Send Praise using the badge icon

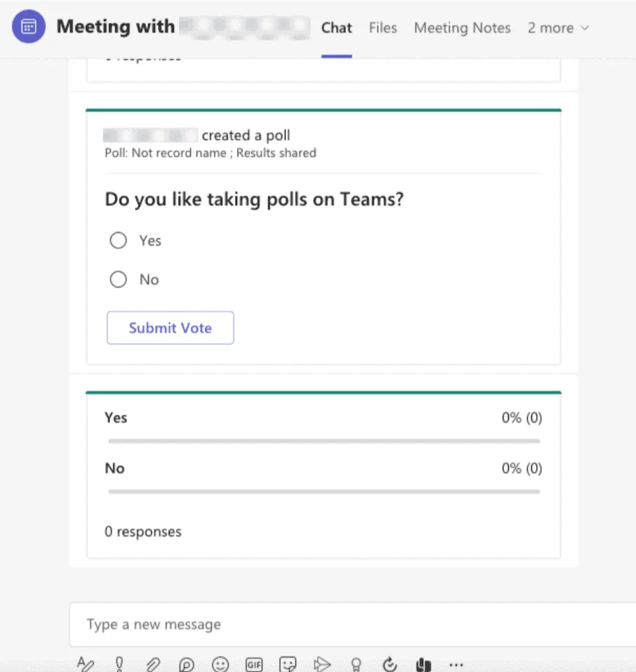tap(356, 664)
